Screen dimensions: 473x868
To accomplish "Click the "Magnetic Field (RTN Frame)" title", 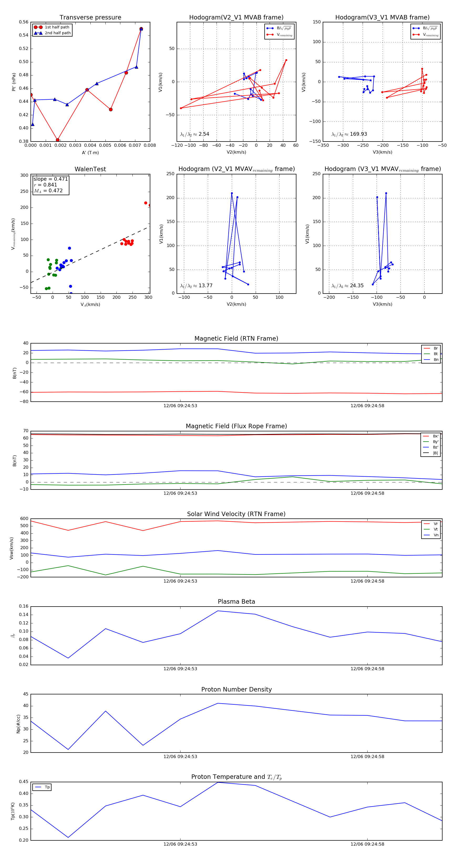I will pos(236,339).
